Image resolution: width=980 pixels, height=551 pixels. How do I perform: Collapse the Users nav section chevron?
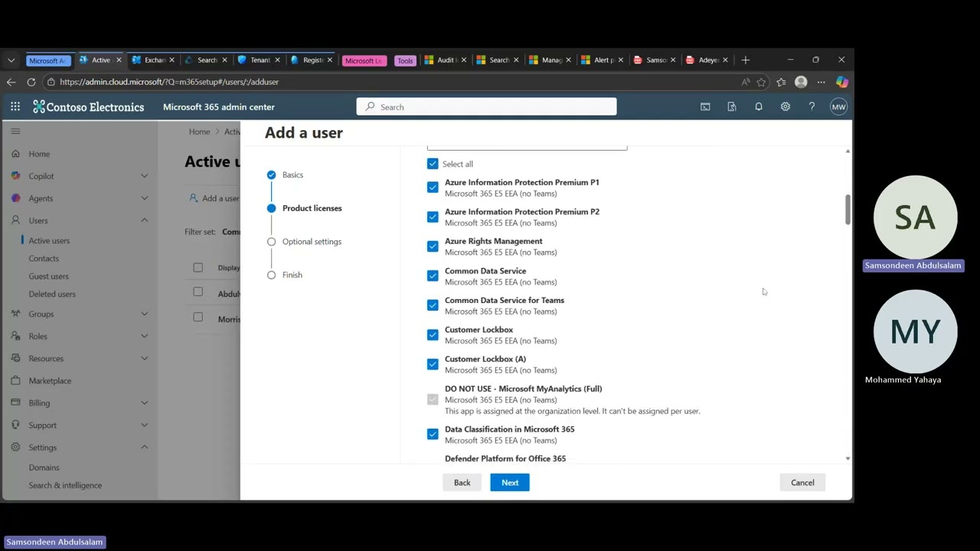pos(144,220)
